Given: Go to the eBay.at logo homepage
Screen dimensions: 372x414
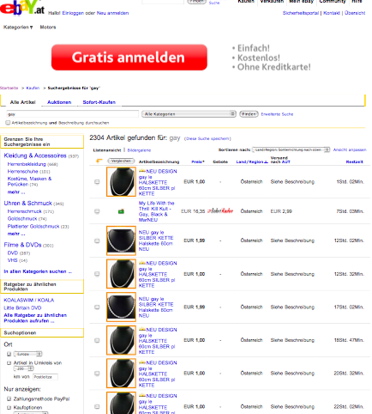Looking at the screenshot, I should pos(22,7).
